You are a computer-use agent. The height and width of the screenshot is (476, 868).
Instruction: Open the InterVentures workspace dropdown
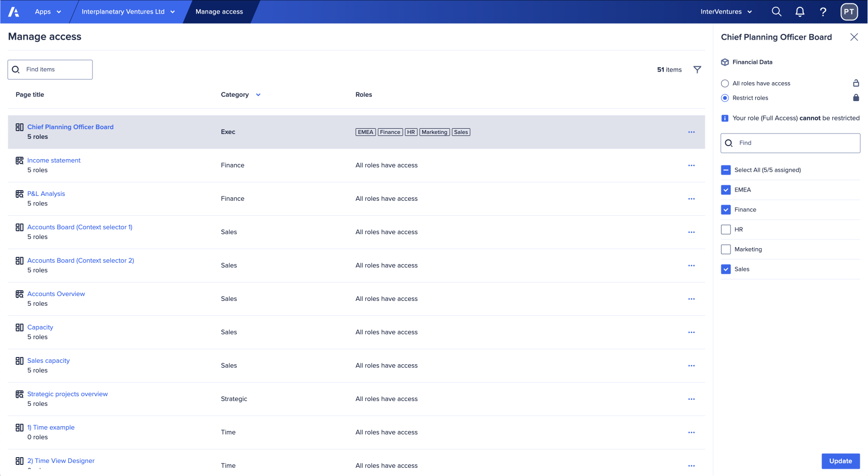(726, 12)
